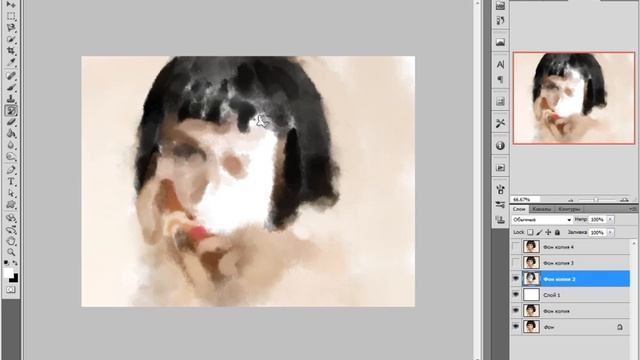
Task: Click Navigator zoom in button
Action: pos(624,200)
